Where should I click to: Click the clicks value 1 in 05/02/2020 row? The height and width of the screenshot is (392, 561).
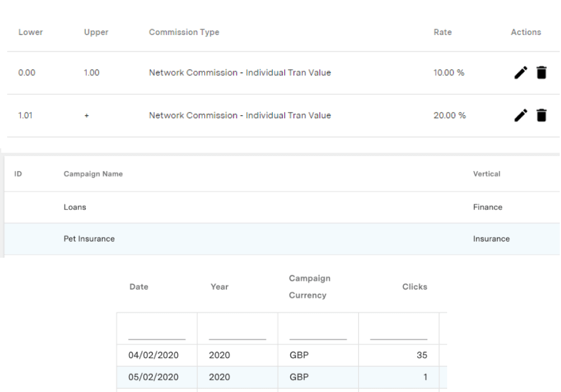point(425,377)
